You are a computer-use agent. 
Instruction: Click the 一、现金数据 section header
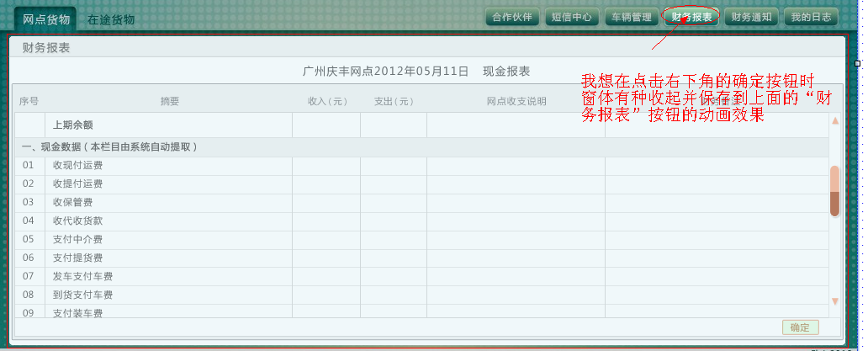click(422, 147)
